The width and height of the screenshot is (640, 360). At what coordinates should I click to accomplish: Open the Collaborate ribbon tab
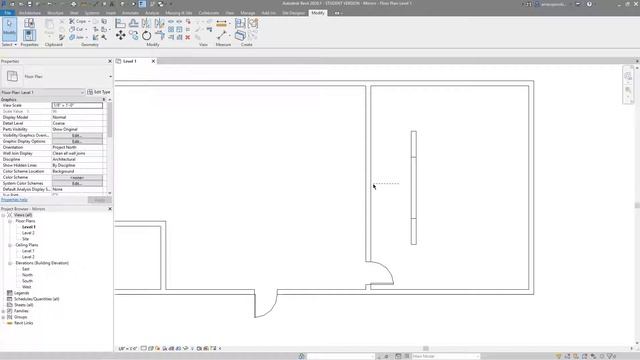click(x=209, y=13)
